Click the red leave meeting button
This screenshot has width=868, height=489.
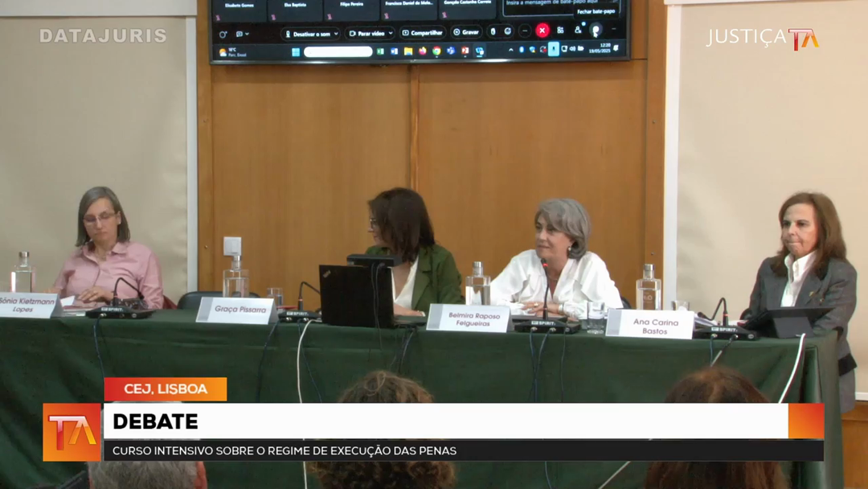point(542,31)
